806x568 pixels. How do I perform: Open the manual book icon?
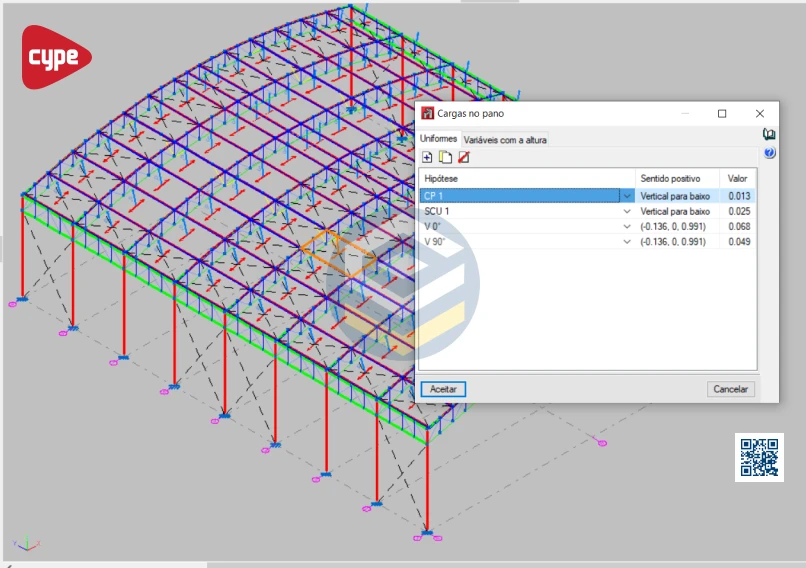coord(769,135)
